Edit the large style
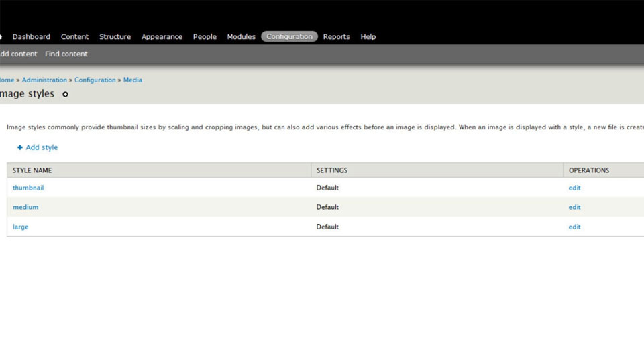 [574, 227]
